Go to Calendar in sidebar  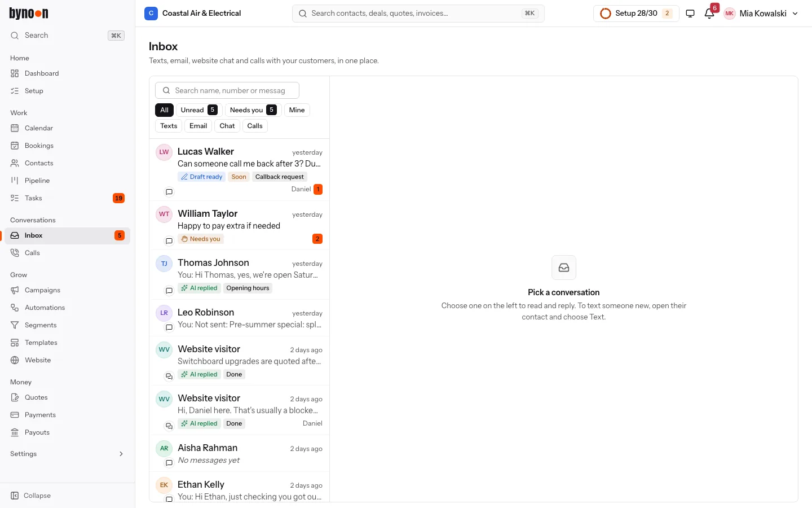tap(67, 128)
